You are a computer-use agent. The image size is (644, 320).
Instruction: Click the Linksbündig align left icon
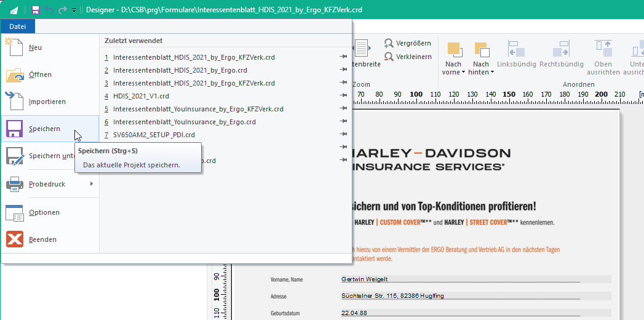516,48
